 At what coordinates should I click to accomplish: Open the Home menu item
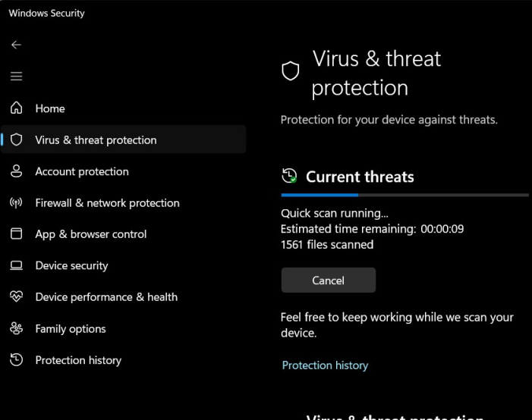(50, 108)
